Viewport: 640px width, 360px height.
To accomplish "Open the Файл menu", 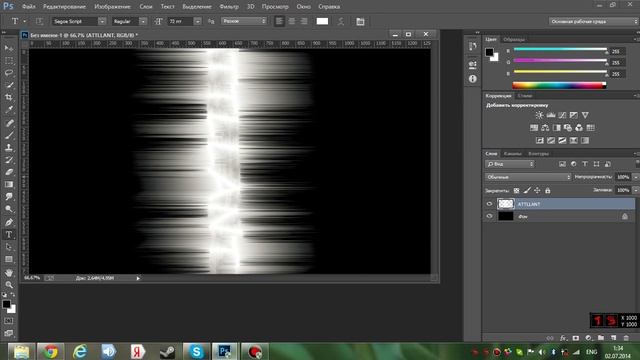I will (29, 7).
